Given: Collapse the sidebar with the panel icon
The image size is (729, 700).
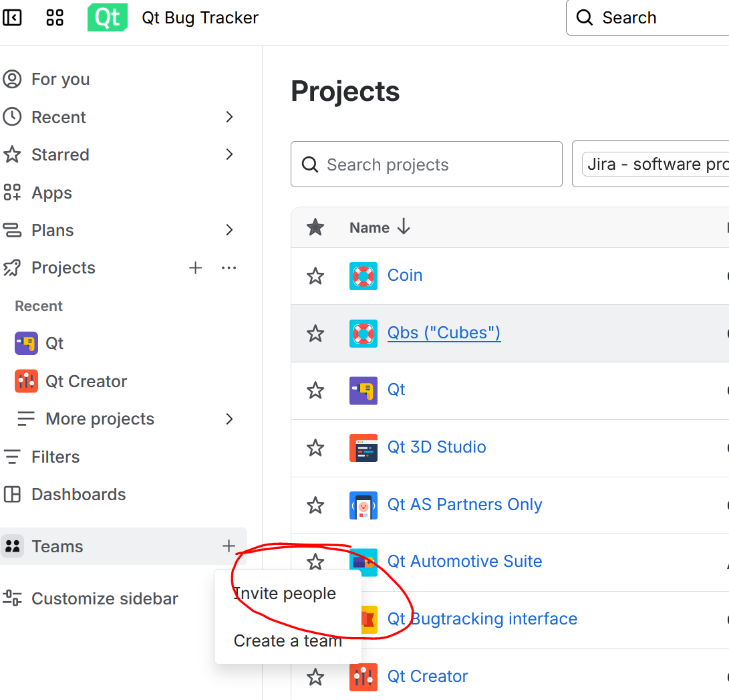Looking at the screenshot, I should click(12, 17).
